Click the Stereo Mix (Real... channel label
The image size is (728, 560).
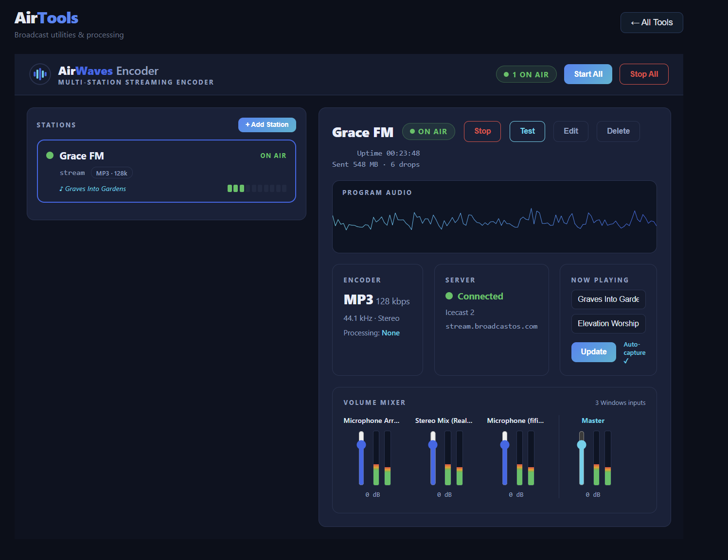tap(444, 420)
